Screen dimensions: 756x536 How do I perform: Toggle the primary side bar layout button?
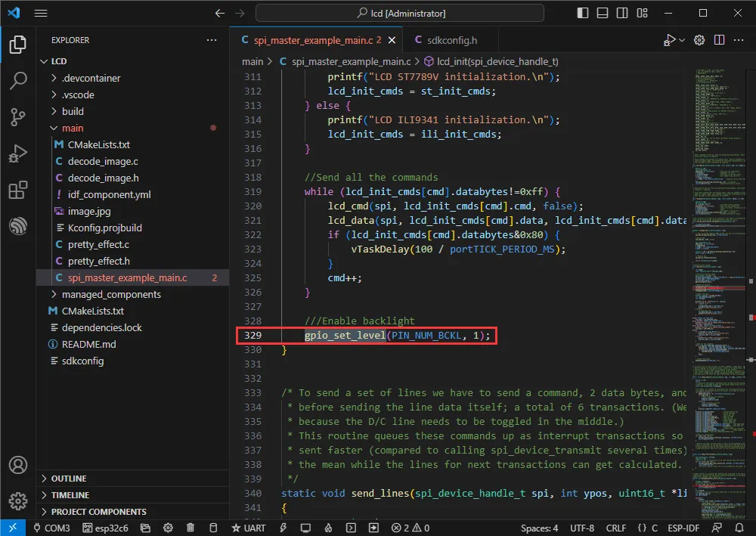[x=583, y=14]
